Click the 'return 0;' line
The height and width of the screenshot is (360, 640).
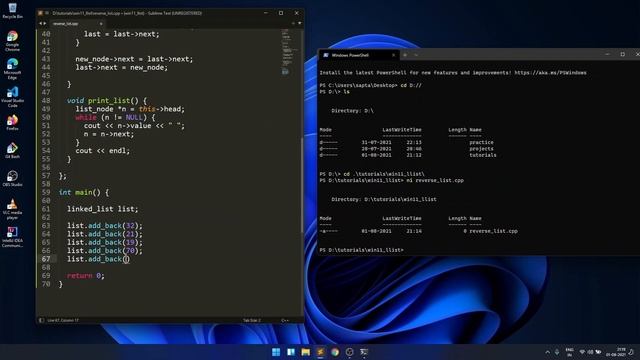(86, 276)
